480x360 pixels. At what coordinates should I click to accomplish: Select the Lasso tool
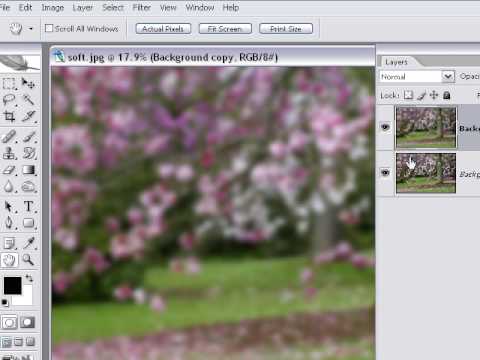[9, 100]
